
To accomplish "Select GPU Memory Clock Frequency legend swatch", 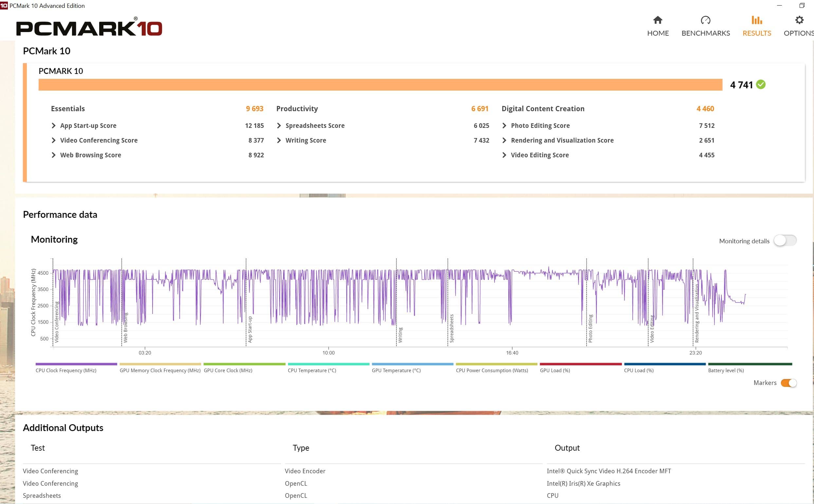I will click(x=160, y=364).
